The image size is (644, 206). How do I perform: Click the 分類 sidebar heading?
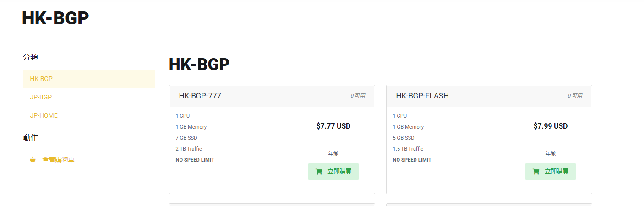(x=30, y=57)
